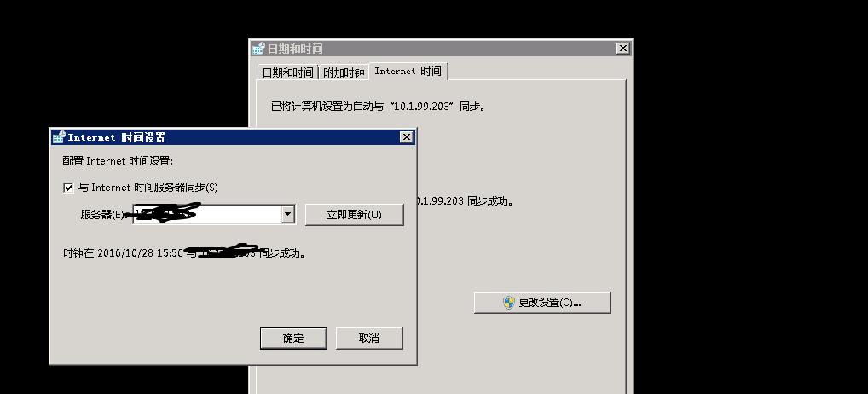Cancel with the 取消 button
The width and height of the screenshot is (868, 394).
click(369, 338)
